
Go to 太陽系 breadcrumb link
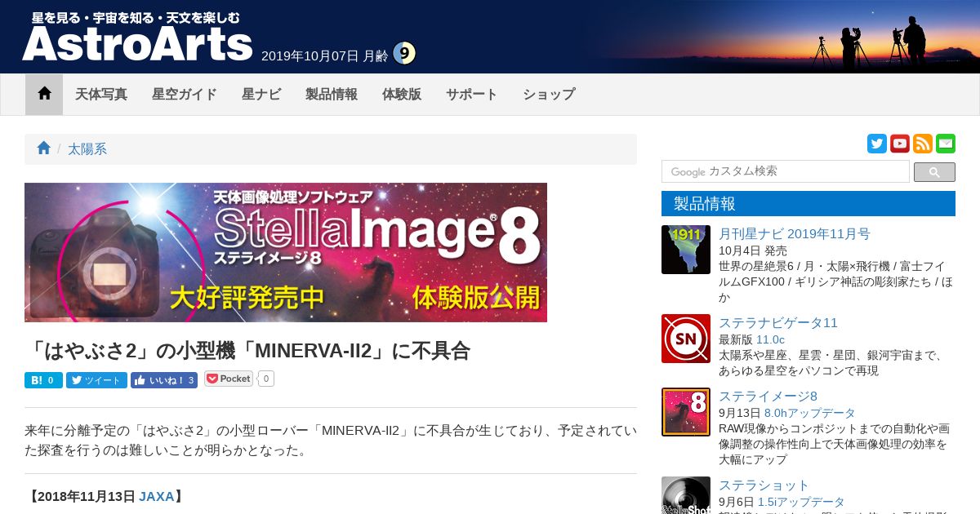point(87,149)
